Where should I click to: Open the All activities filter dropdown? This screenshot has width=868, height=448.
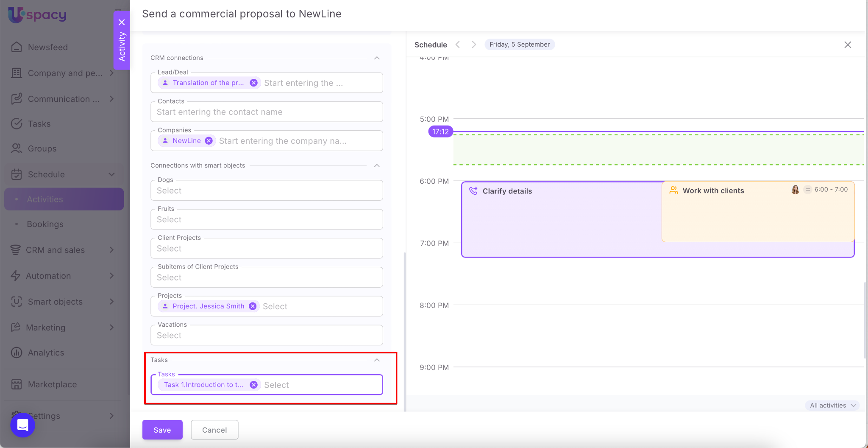click(x=832, y=405)
